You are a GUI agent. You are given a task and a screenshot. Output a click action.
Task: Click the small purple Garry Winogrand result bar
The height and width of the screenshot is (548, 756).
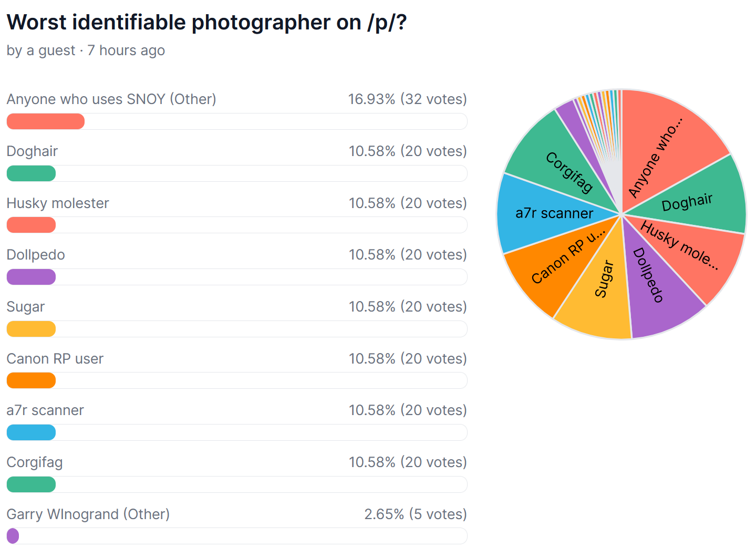(x=13, y=536)
